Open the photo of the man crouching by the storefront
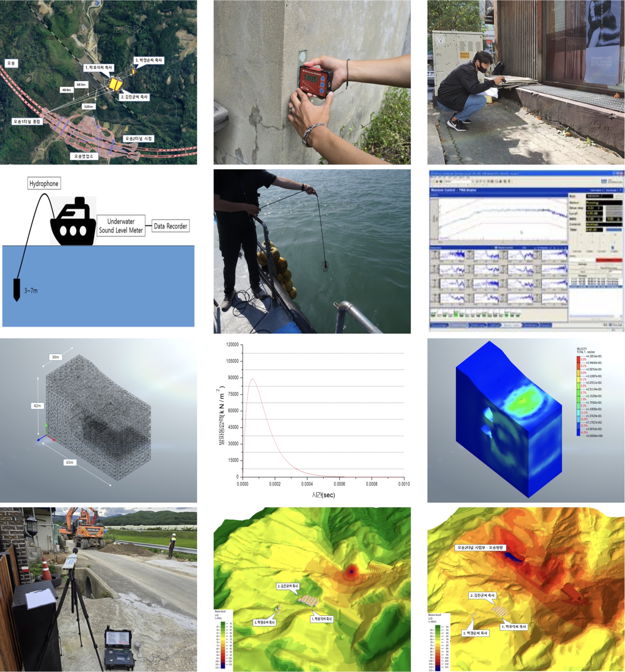The height and width of the screenshot is (672, 625). pos(526,83)
